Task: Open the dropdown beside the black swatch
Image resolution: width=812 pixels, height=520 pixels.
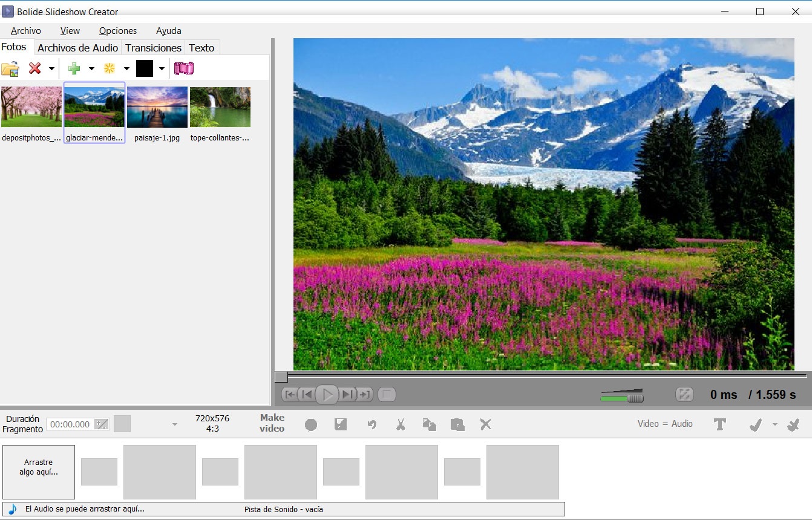Action: (x=162, y=69)
